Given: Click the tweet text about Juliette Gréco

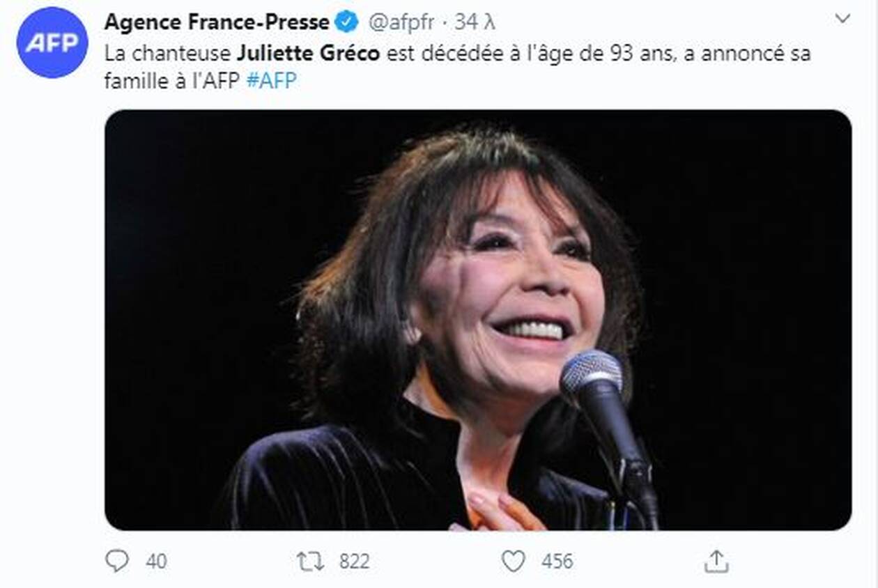Looking at the screenshot, I should click(458, 67).
